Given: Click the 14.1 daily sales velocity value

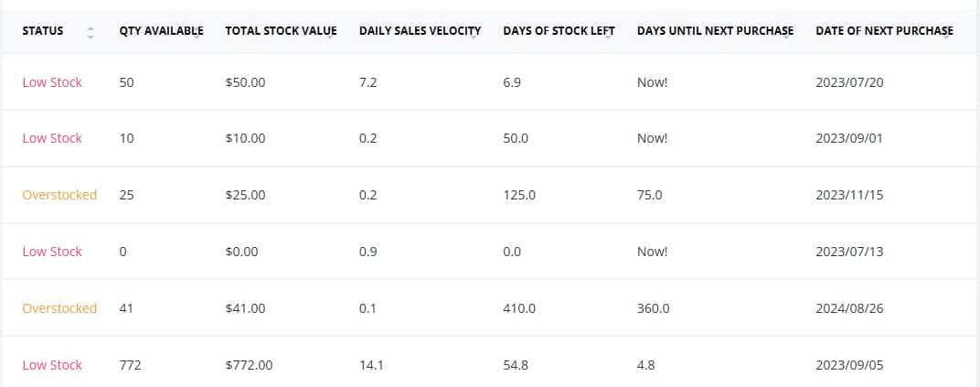Looking at the screenshot, I should click(372, 365).
